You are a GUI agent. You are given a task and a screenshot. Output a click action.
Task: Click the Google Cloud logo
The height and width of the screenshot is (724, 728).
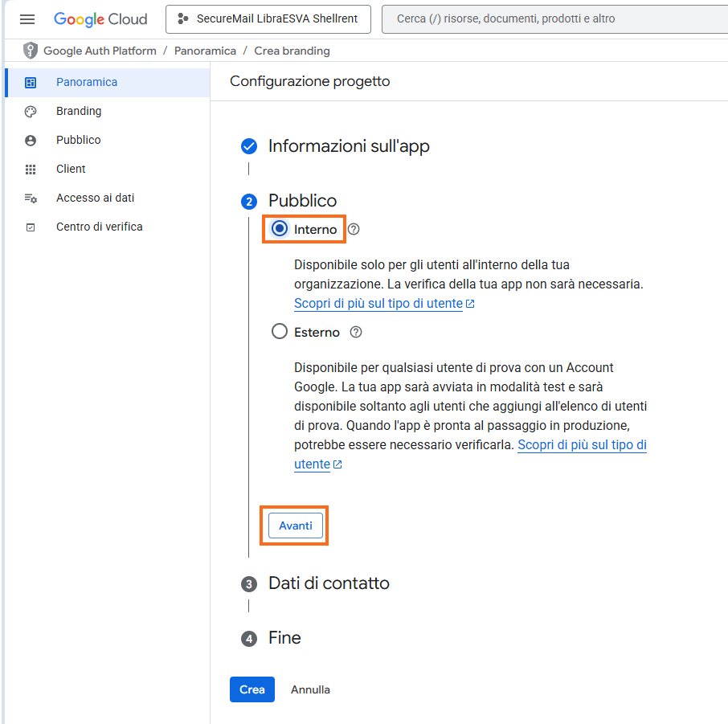point(100,19)
